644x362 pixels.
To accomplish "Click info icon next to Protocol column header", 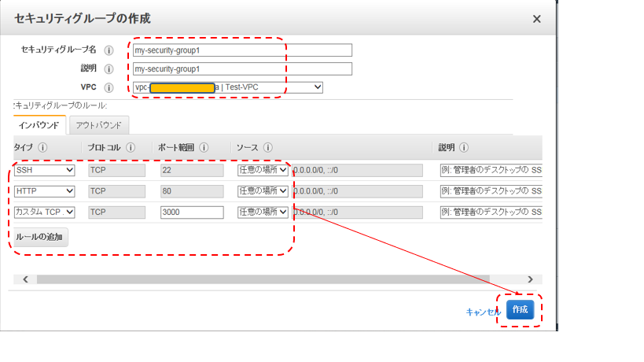I will click(x=131, y=147).
